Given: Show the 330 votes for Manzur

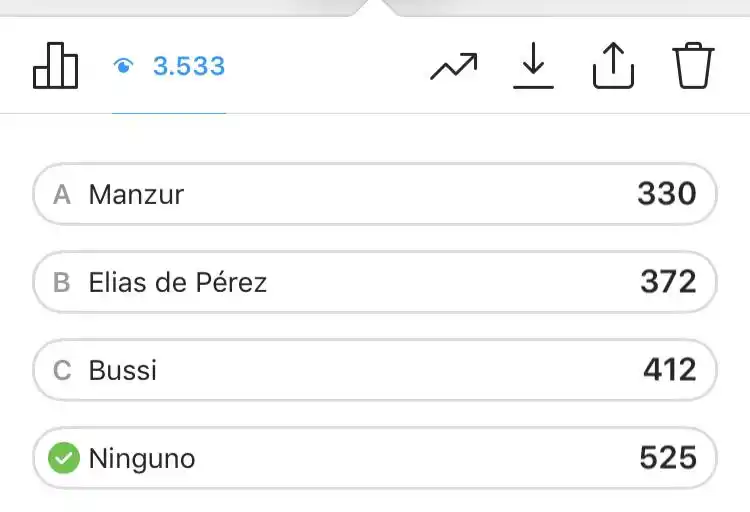Looking at the screenshot, I should pyautogui.click(x=666, y=194).
